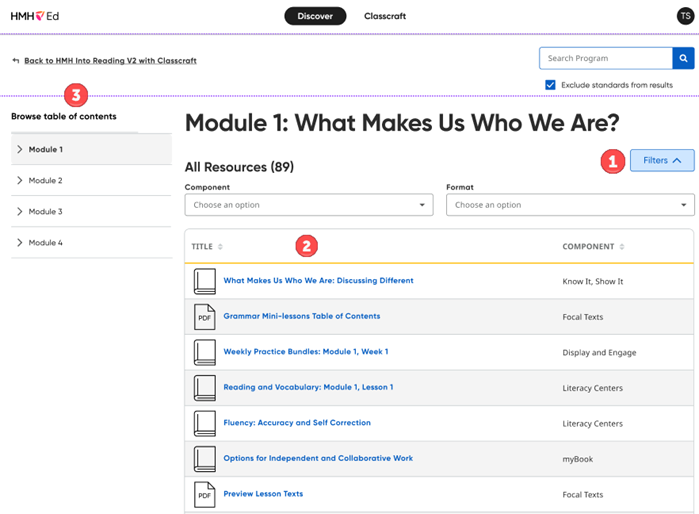Open the Component filter dropdown
699x514 pixels.
coord(309,205)
